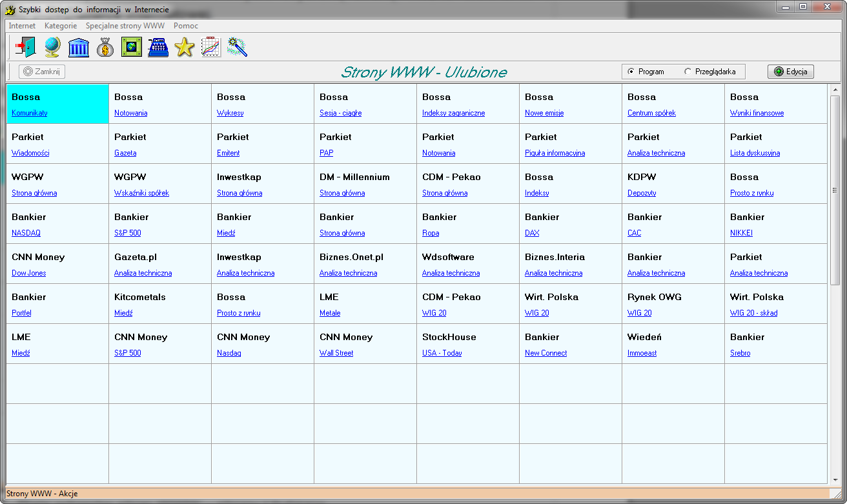Open Bossa Indeksy zagraniczne link

[x=453, y=113]
